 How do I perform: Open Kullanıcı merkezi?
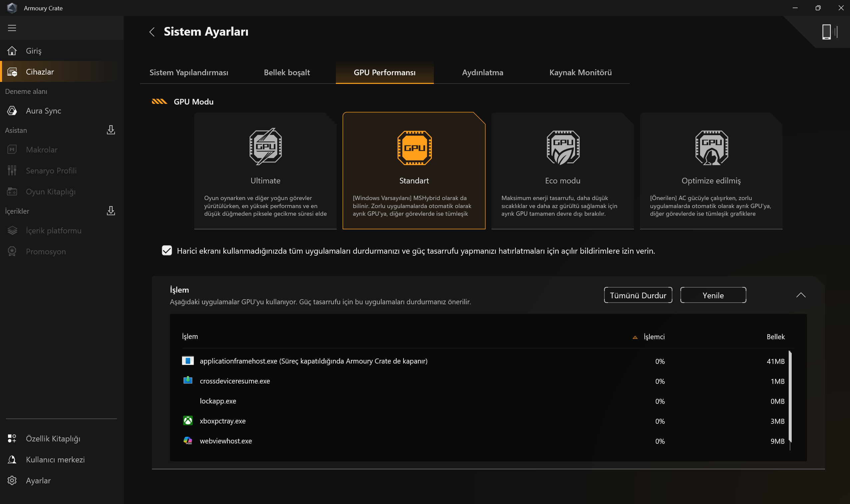click(62, 459)
